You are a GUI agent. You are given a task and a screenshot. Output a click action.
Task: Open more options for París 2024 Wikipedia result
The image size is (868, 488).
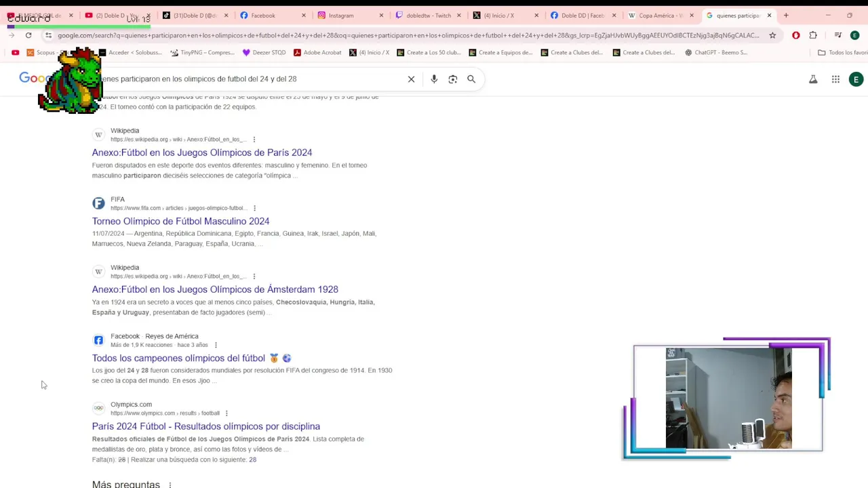(254, 140)
